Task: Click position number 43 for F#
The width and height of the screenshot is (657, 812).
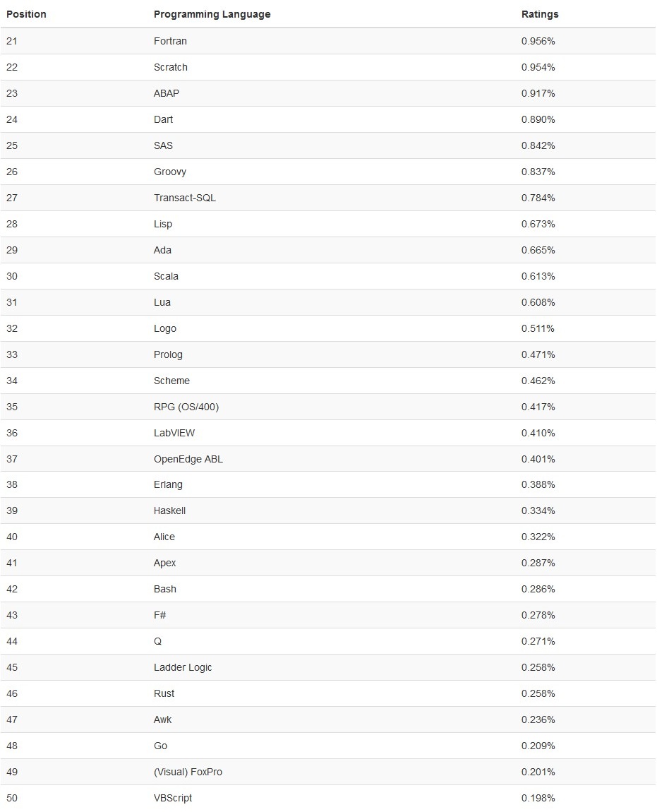Action: [12, 615]
